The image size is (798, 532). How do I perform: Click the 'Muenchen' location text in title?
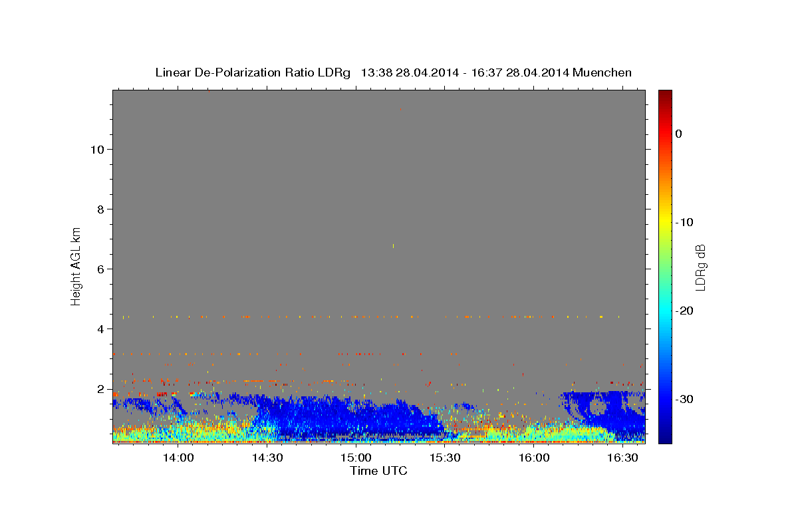[x=602, y=72]
